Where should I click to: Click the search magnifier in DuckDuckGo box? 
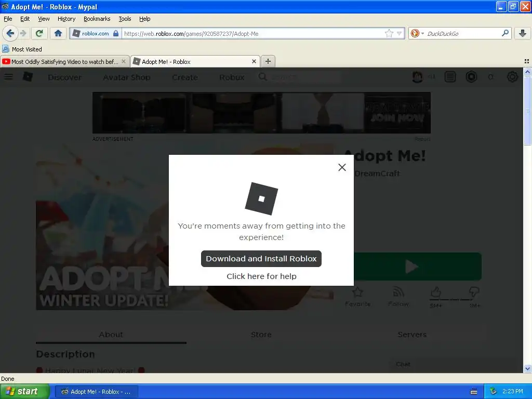[505, 33]
